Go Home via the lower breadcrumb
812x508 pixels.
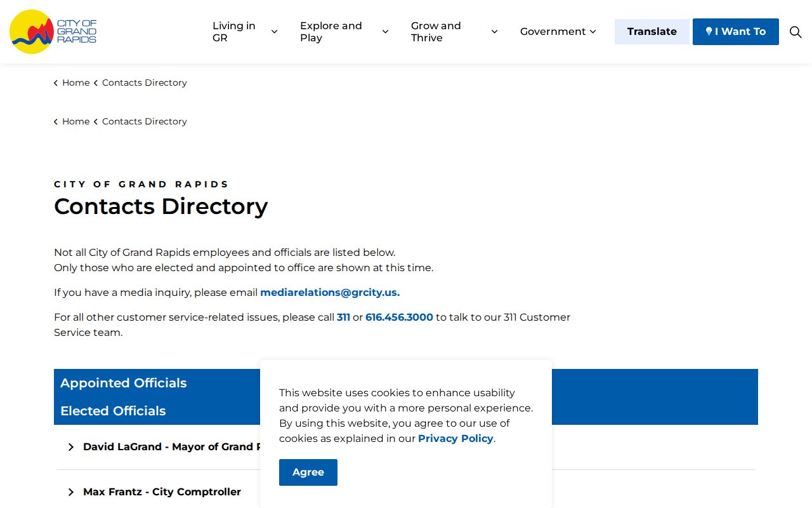75,121
